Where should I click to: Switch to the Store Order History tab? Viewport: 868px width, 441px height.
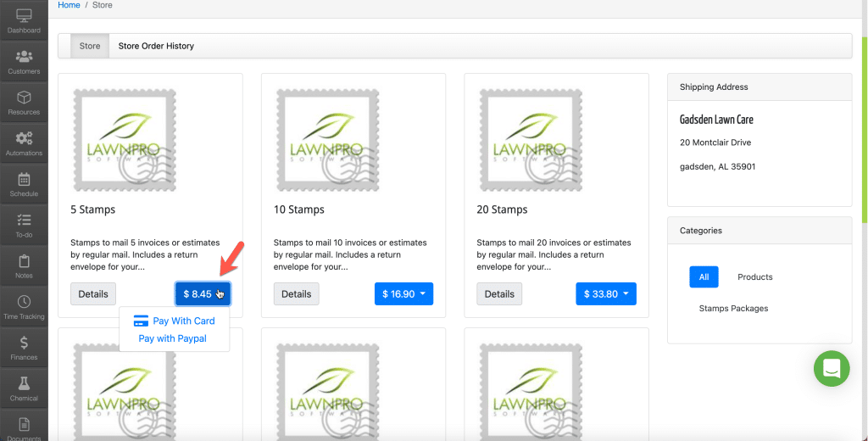(x=156, y=46)
